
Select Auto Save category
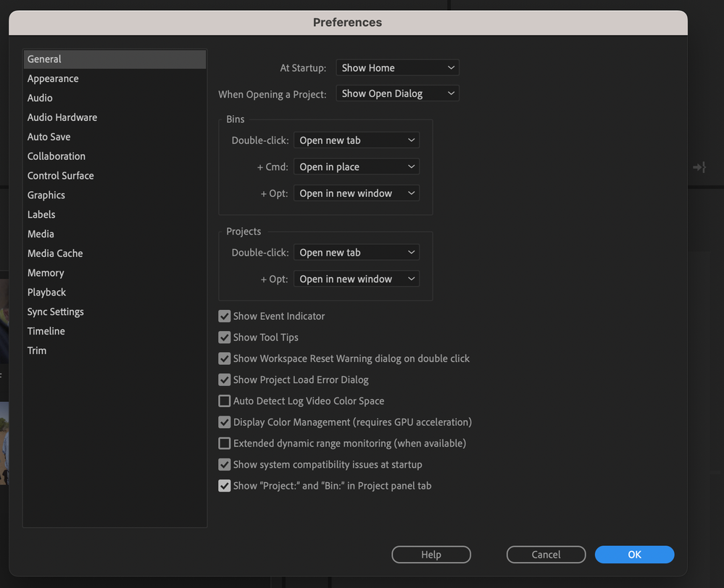click(49, 137)
